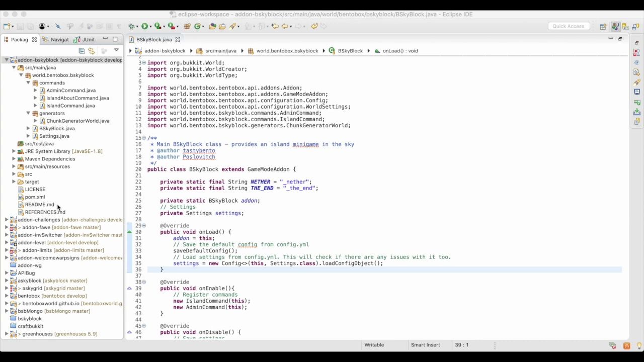The width and height of the screenshot is (644, 362).
Task: Click the New Java Package icon
Action: 186,26
